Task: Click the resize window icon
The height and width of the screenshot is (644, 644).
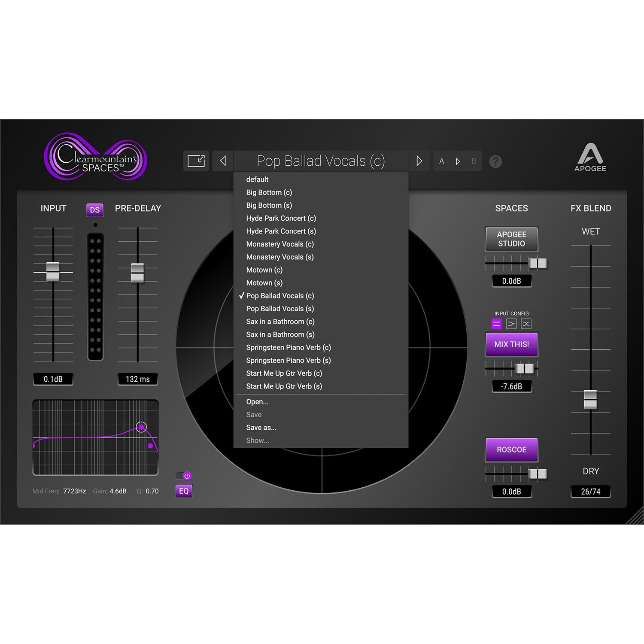Action: (196, 161)
